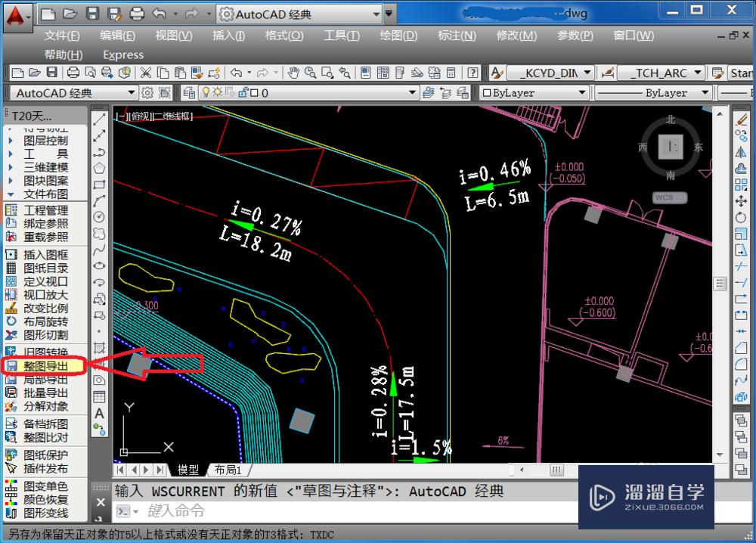756x543 pixels.
Task: Switch to the 布局1 tab
Action: [x=228, y=469]
